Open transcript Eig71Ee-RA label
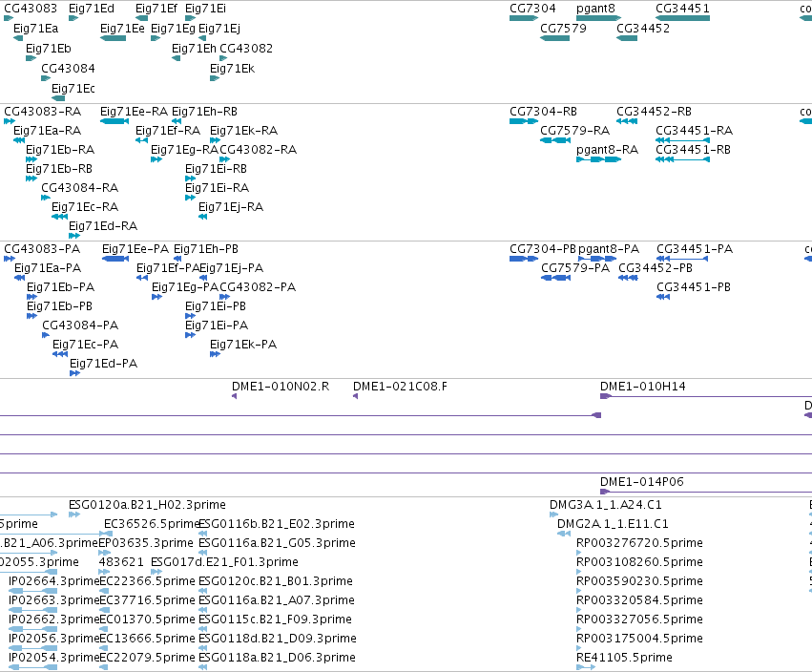The width and height of the screenshot is (812, 672). (135, 112)
